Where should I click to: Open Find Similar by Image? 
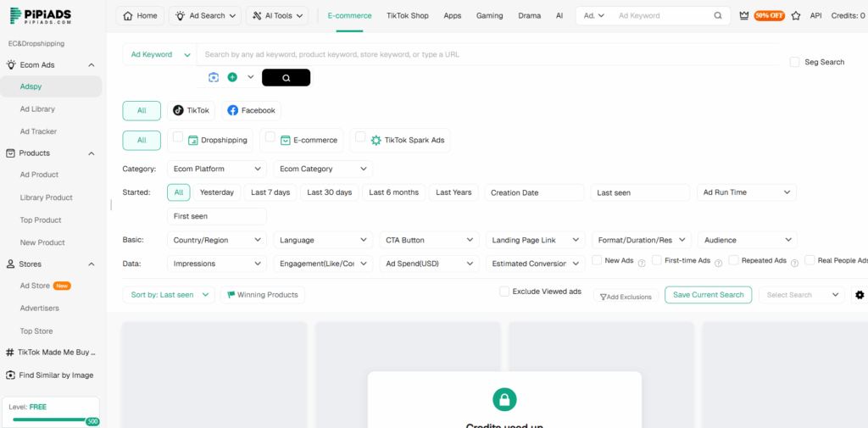click(50, 375)
